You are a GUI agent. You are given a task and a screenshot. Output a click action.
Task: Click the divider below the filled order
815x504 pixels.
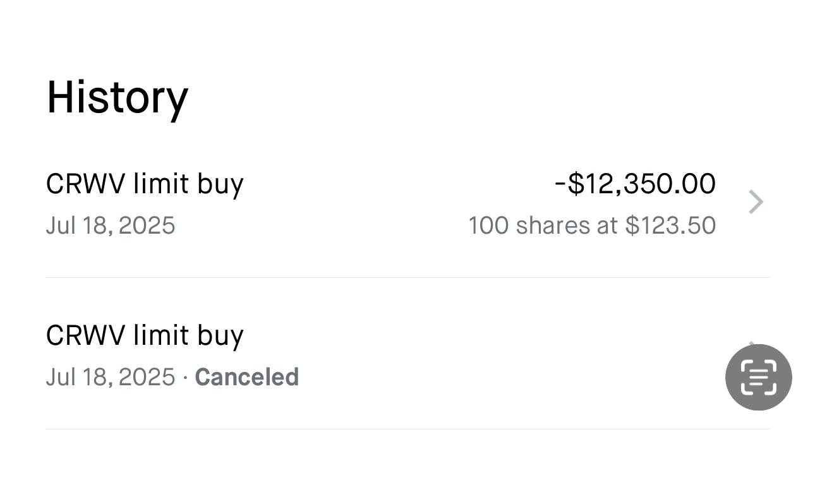click(407, 277)
